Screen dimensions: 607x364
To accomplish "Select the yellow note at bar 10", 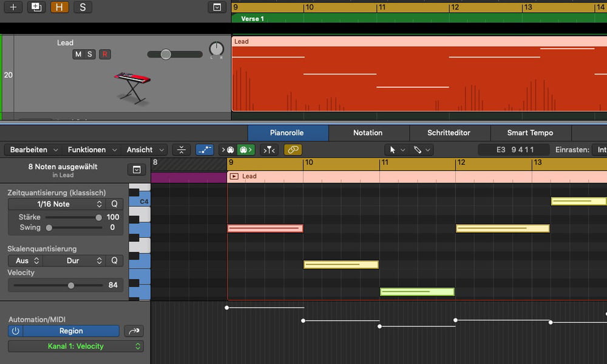I will (x=341, y=265).
